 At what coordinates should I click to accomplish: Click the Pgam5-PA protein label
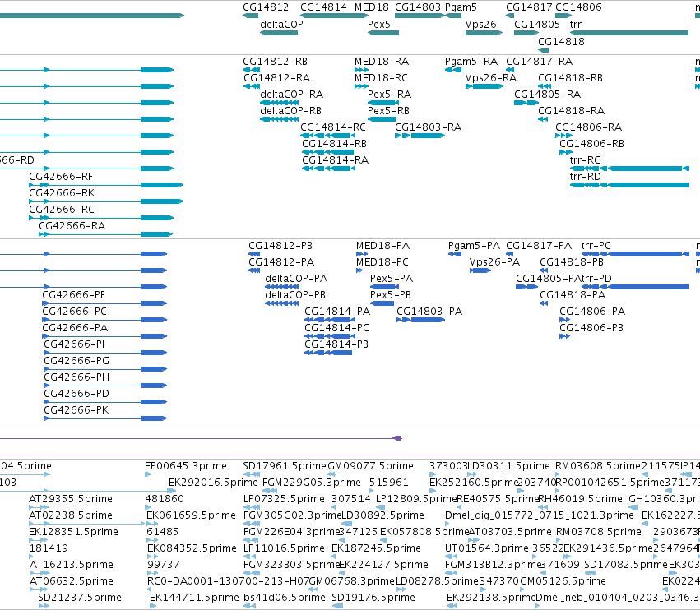coord(474,246)
